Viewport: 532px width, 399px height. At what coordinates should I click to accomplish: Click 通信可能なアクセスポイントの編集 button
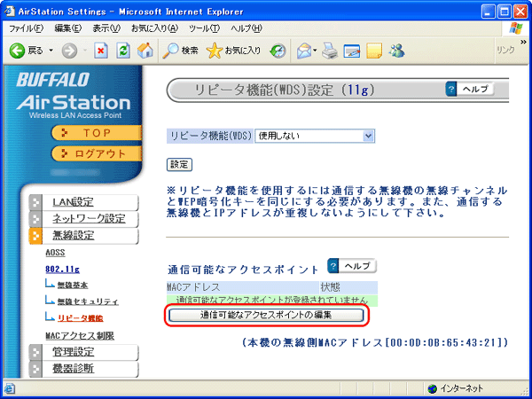coord(266,315)
